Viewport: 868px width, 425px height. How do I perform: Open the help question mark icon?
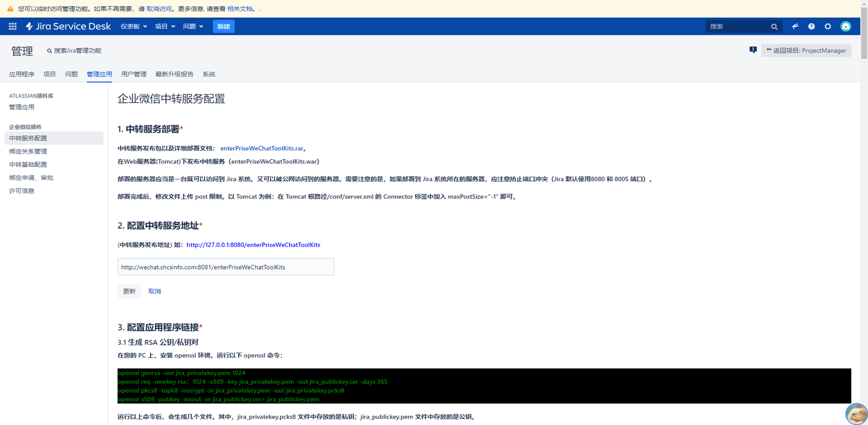811,26
